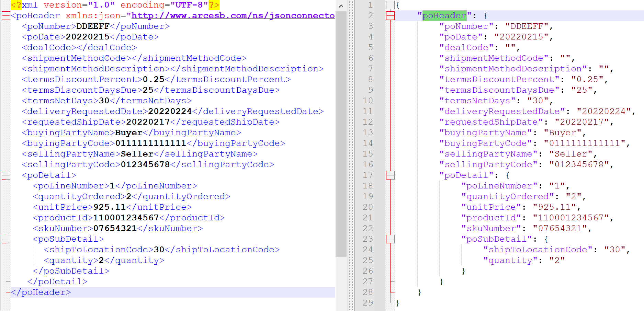
Task: Click the "quantityOrdered" key in JSON
Action: tap(508, 197)
